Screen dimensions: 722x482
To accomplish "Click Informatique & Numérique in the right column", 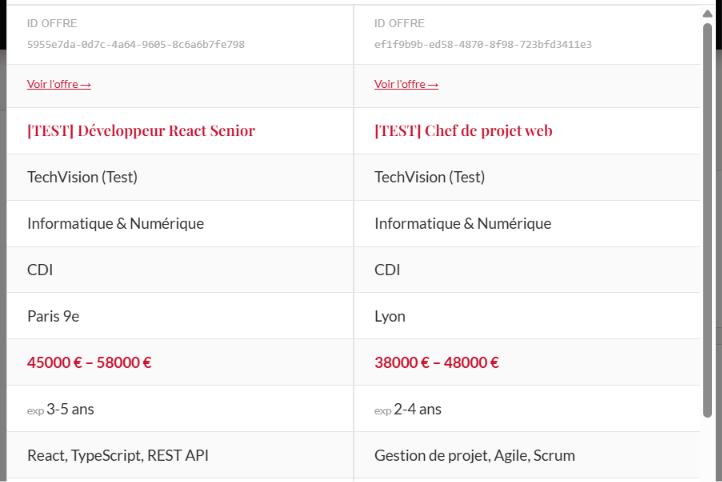I will coord(463,224).
